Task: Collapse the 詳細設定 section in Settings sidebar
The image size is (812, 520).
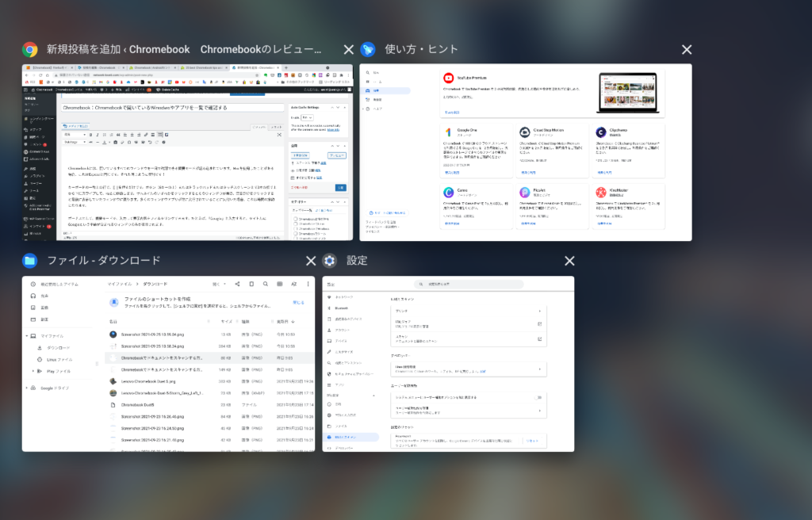Action: pyautogui.click(x=373, y=396)
